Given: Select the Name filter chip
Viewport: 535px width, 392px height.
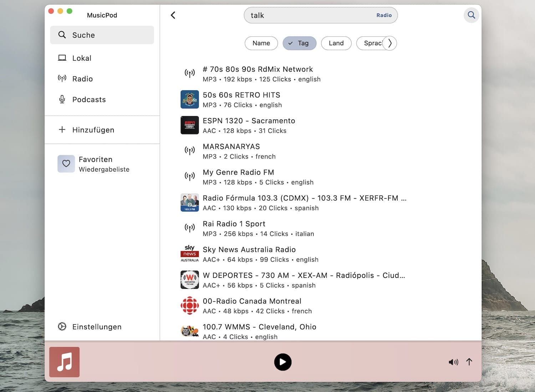Looking at the screenshot, I should (261, 43).
